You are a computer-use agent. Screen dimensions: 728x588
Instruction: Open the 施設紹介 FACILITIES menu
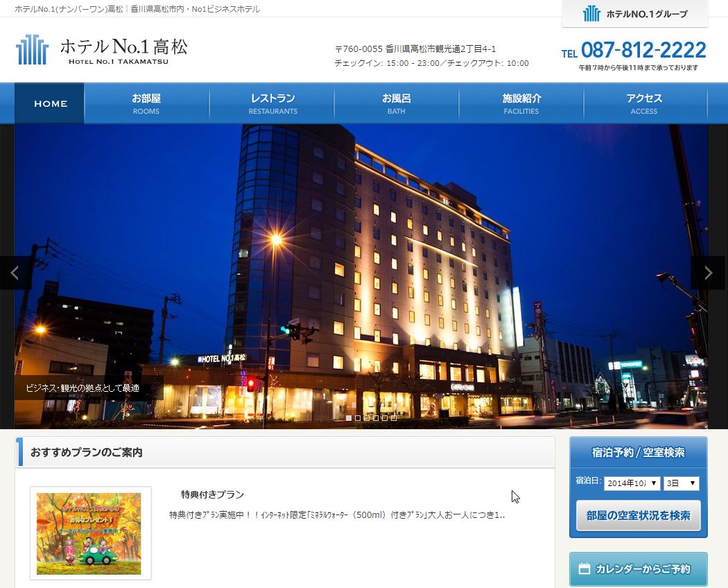[521, 103]
